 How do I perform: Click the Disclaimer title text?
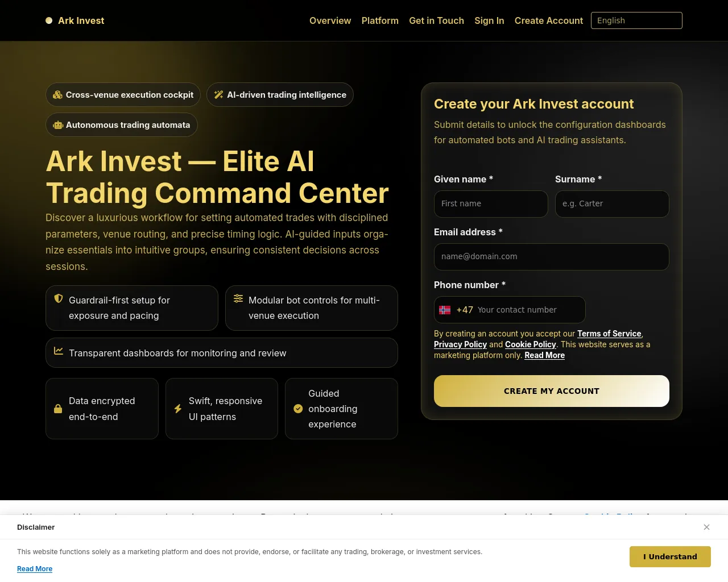pyautogui.click(x=36, y=527)
